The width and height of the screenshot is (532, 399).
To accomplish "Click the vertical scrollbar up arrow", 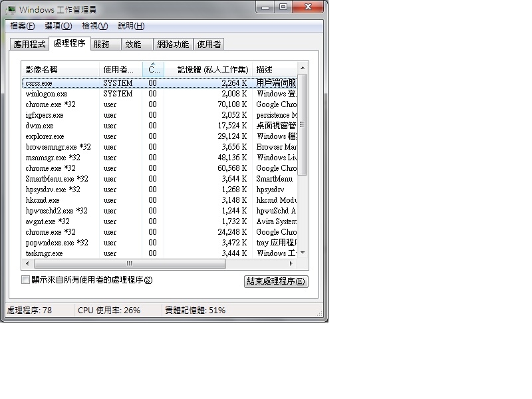I will pyautogui.click(x=303, y=68).
